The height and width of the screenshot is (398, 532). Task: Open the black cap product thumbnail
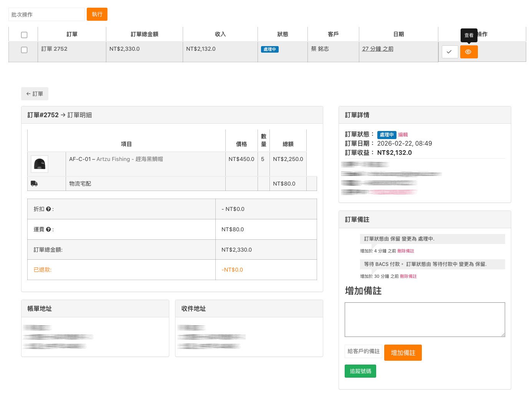coord(40,164)
